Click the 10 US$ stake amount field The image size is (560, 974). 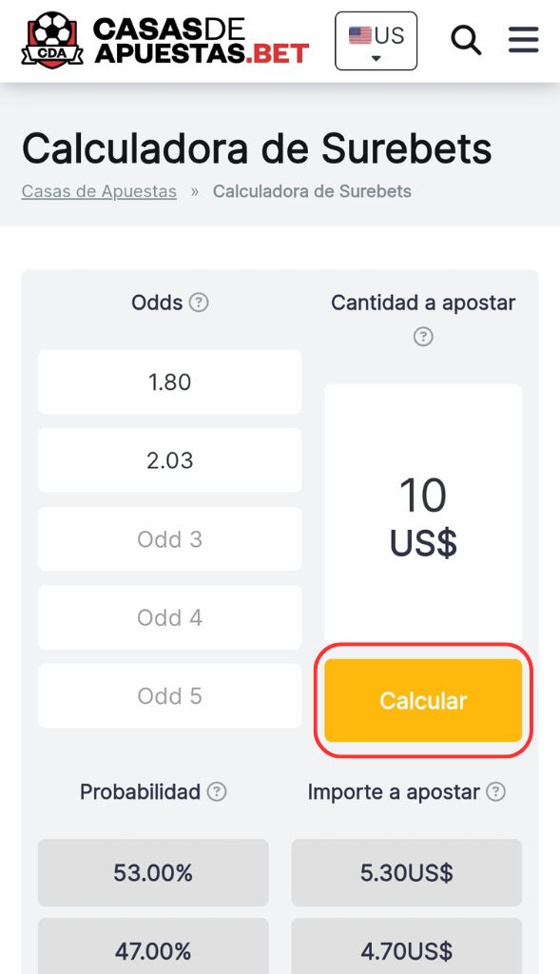point(423,515)
